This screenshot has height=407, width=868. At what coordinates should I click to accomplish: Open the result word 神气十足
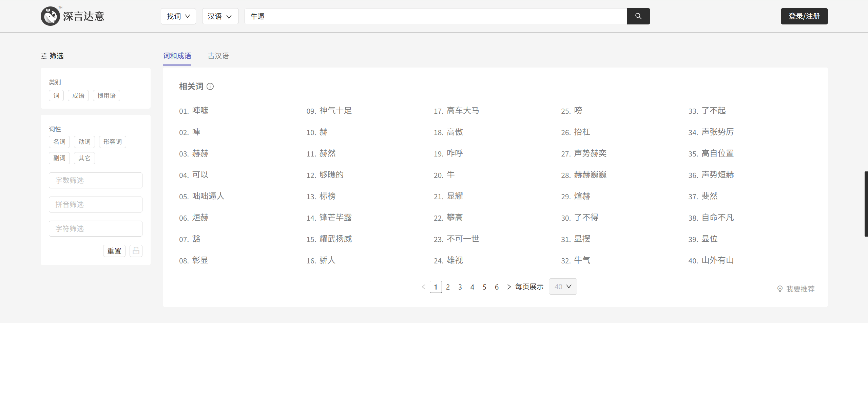tap(335, 110)
